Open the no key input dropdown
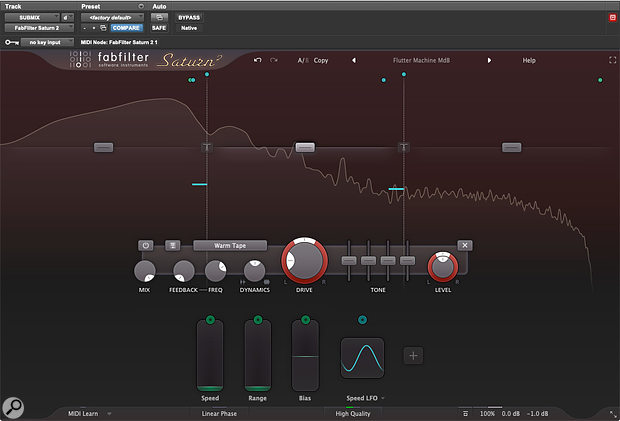Viewport: 620px width, 421px height. pos(47,42)
